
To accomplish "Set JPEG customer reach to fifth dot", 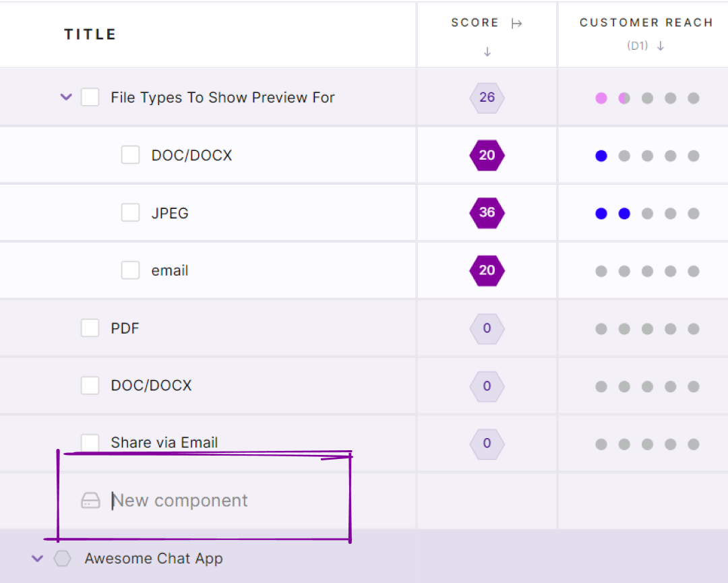I will [693, 214].
